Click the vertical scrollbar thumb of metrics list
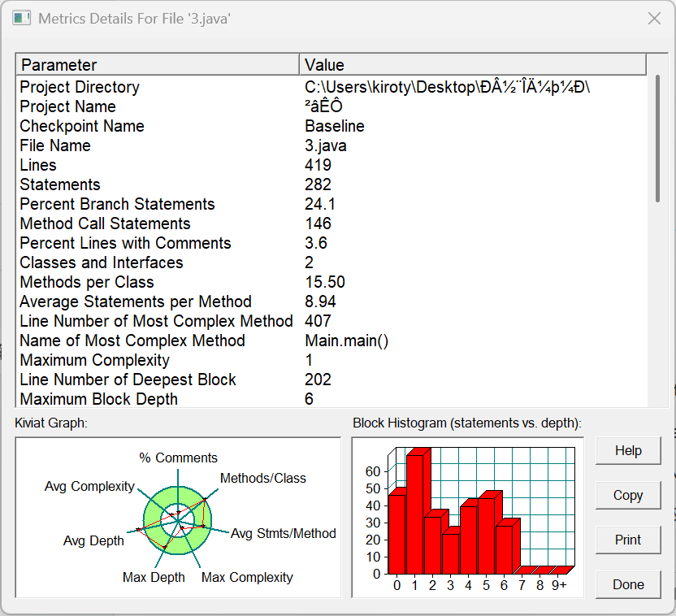676x616 pixels. pyautogui.click(x=657, y=138)
